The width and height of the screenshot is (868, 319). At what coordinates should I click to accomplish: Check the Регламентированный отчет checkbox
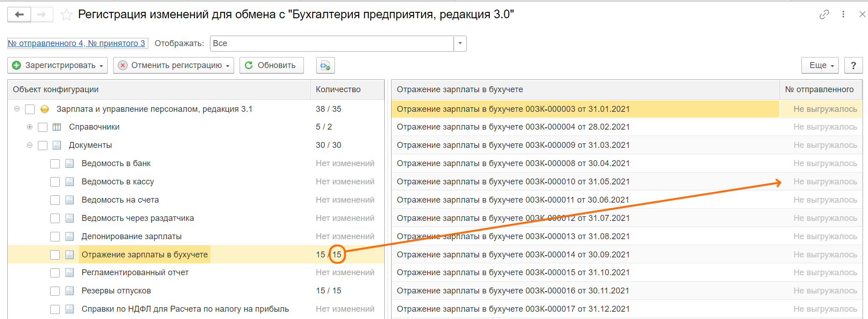coord(55,272)
